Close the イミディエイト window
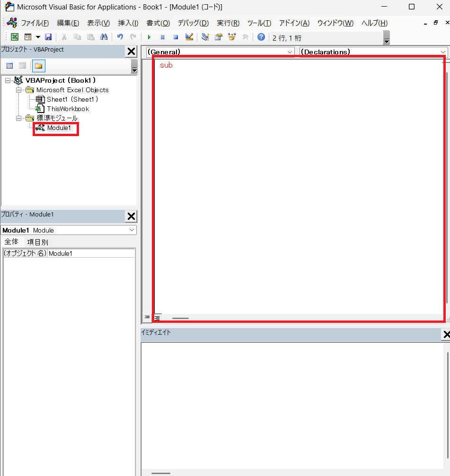Screen dimensions: 450x476 coord(446,335)
